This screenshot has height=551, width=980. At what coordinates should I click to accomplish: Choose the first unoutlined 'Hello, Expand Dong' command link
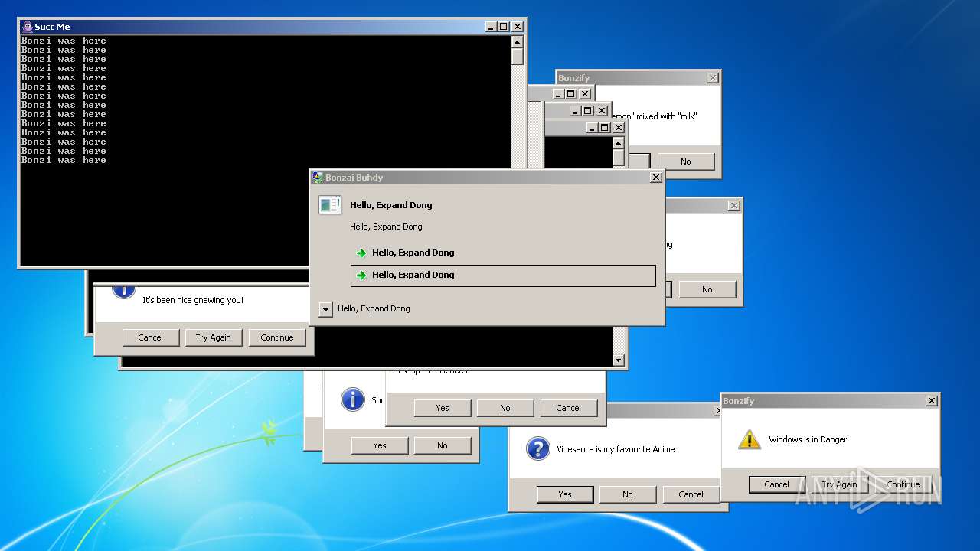pyautogui.click(x=503, y=253)
